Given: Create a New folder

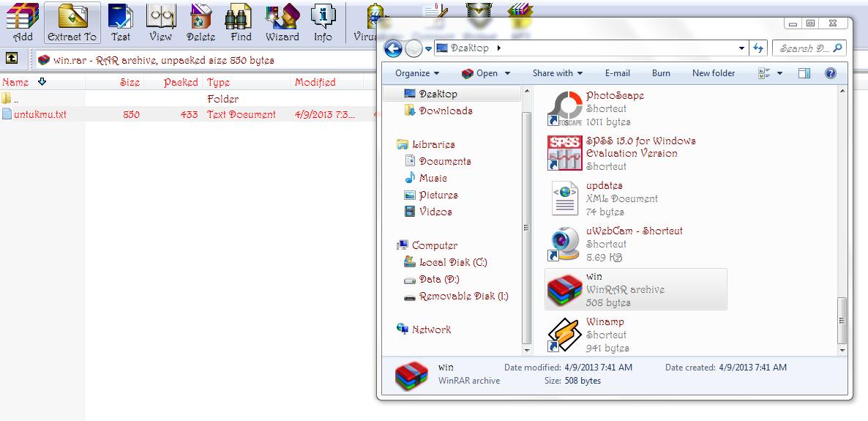Looking at the screenshot, I should pyautogui.click(x=714, y=73).
